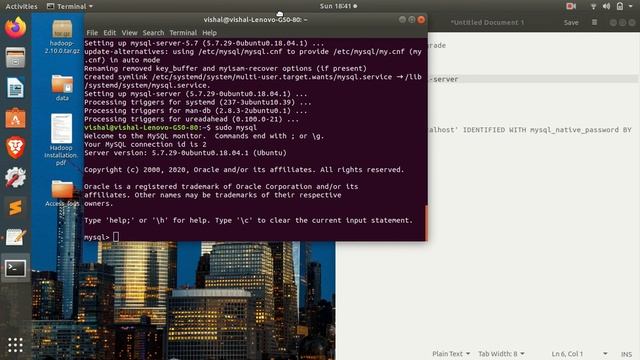The image size is (640, 360).
Task: Select the Access logs desktop folder
Action: [62, 193]
